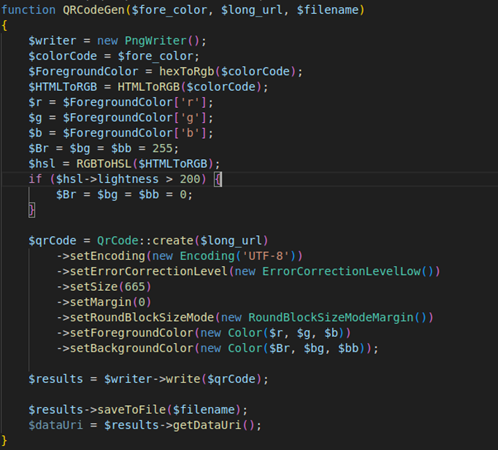Click the function's closing yellow brace
This screenshot has height=450, width=498.
[4, 440]
